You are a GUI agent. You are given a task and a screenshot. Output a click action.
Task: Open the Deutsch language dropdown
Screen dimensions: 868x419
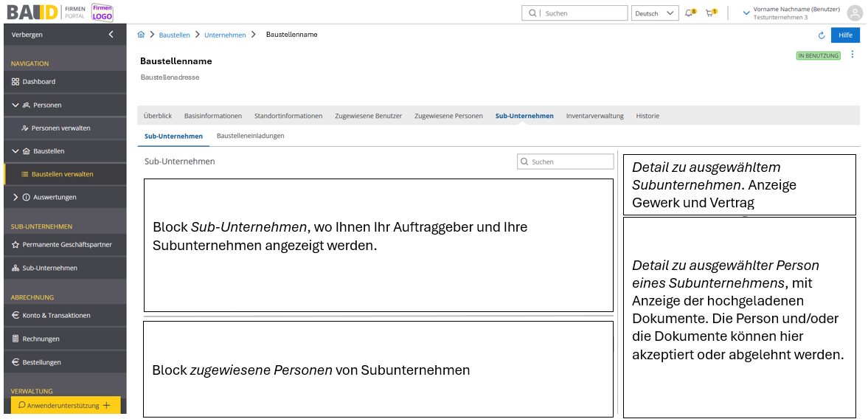pyautogui.click(x=655, y=13)
